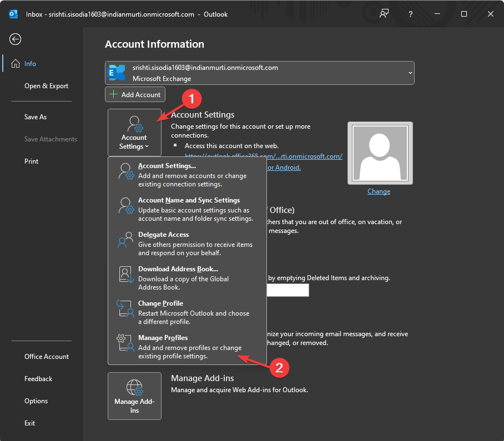Click Save As in sidebar
The height and width of the screenshot is (441, 504).
coord(36,117)
